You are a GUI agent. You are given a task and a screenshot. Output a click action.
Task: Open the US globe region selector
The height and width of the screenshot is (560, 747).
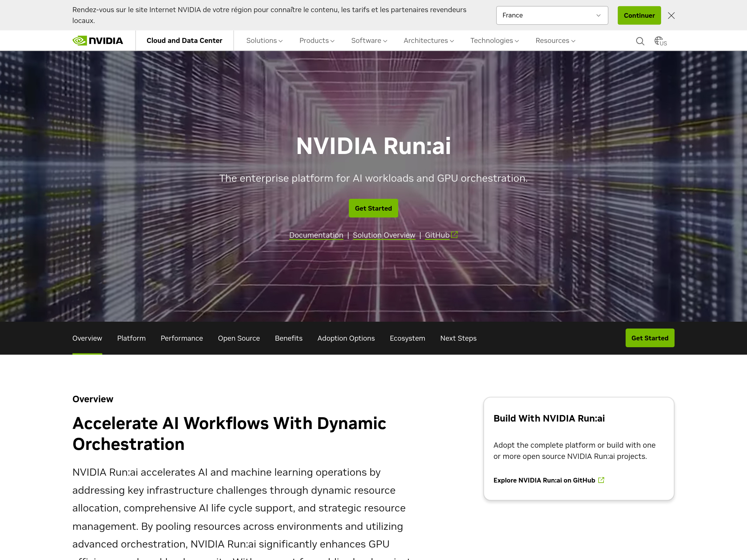coord(660,41)
